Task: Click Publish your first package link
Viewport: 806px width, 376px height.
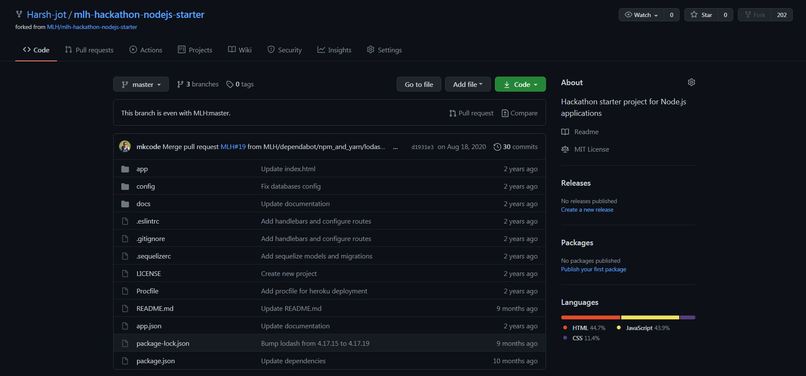Action: (594, 270)
